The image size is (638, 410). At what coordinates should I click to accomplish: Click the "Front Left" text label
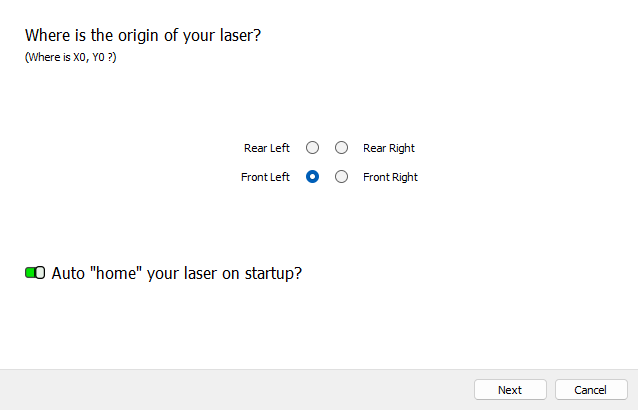(x=265, y=177)
